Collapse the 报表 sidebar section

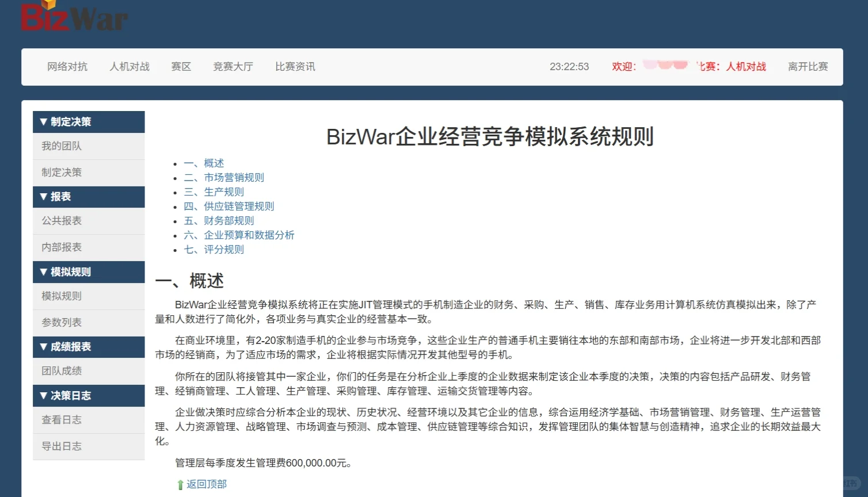(x=89, y=197)
